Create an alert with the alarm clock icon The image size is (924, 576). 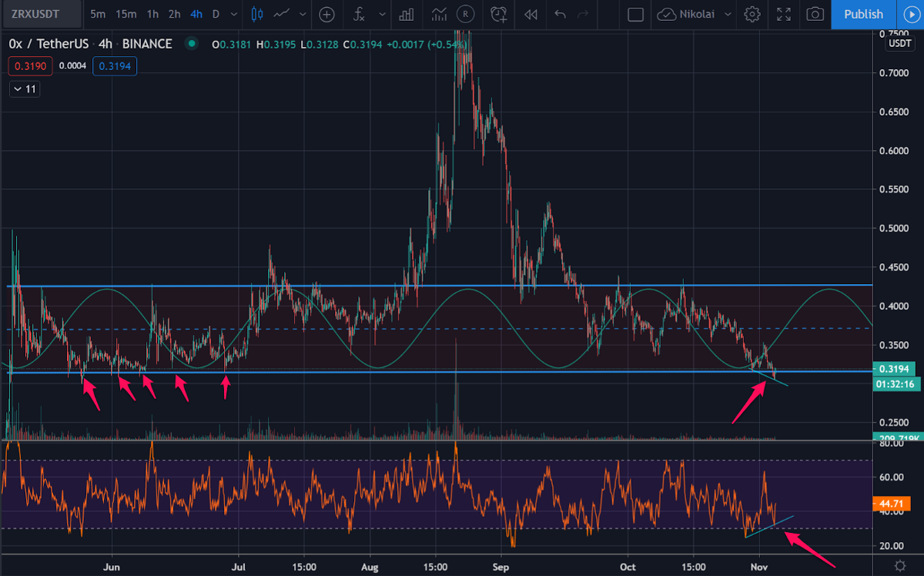(x=499, y=14)
